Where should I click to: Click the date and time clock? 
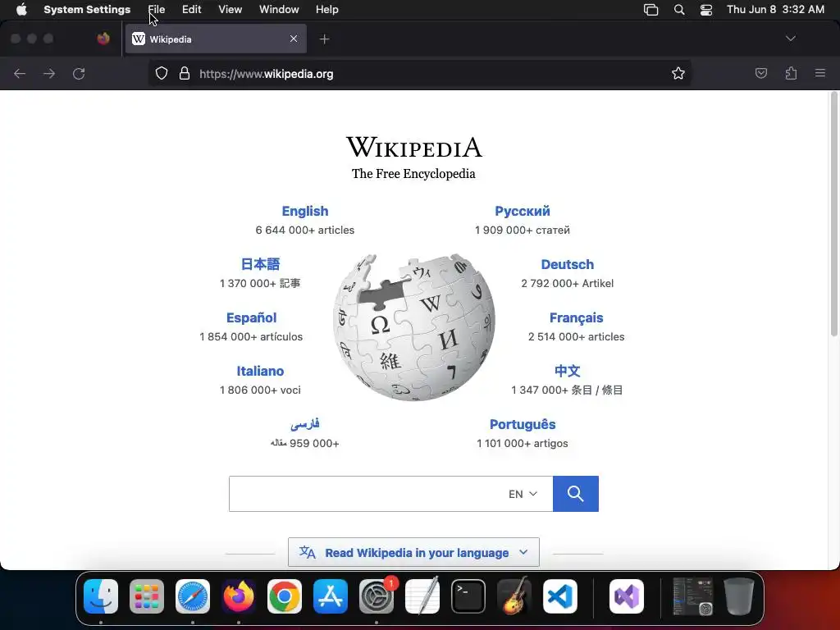pos(775,10)
